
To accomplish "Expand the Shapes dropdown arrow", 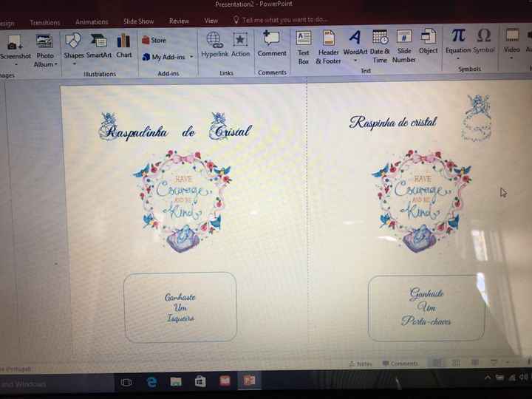I will [74, 64].
